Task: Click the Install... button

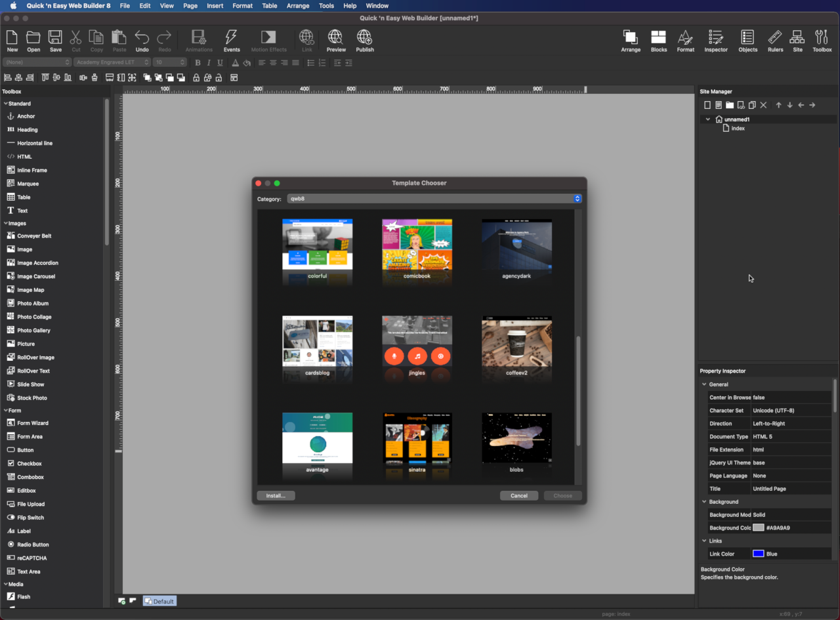Action: click(276, 496)
